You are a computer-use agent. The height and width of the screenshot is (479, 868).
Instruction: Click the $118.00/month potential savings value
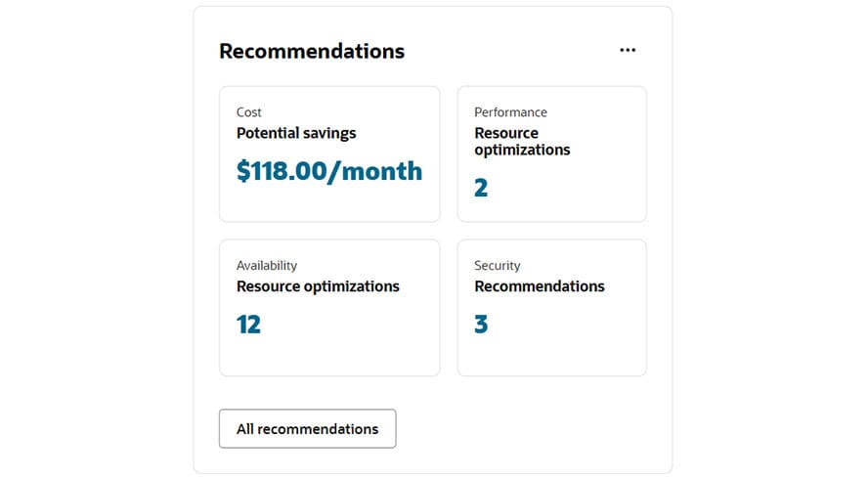pyautogui.click(x=328, y=171)
